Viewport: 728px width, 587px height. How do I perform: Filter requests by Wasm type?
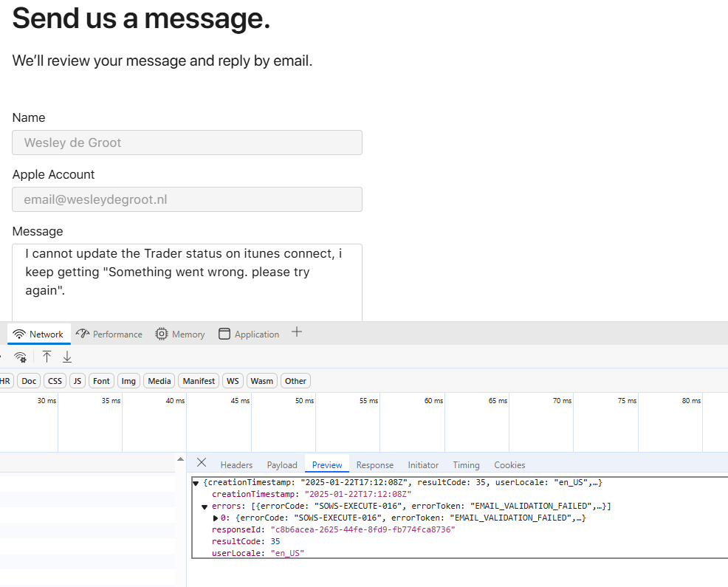pos(261,381)
